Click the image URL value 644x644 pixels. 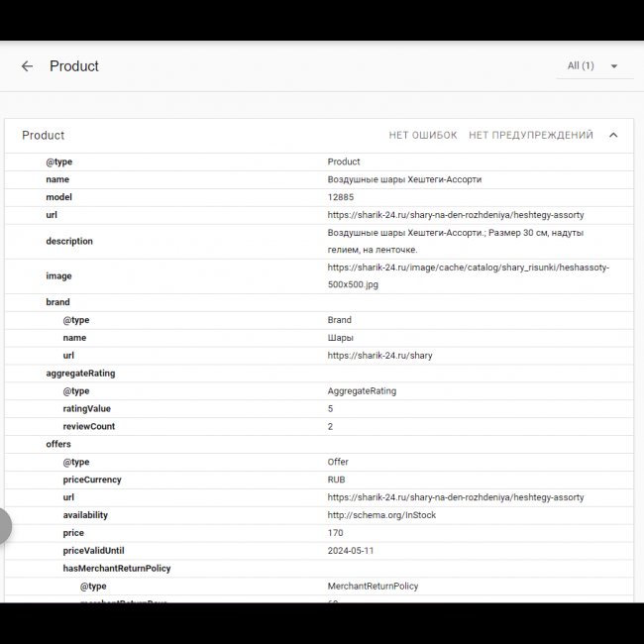[x=468, y=275]
